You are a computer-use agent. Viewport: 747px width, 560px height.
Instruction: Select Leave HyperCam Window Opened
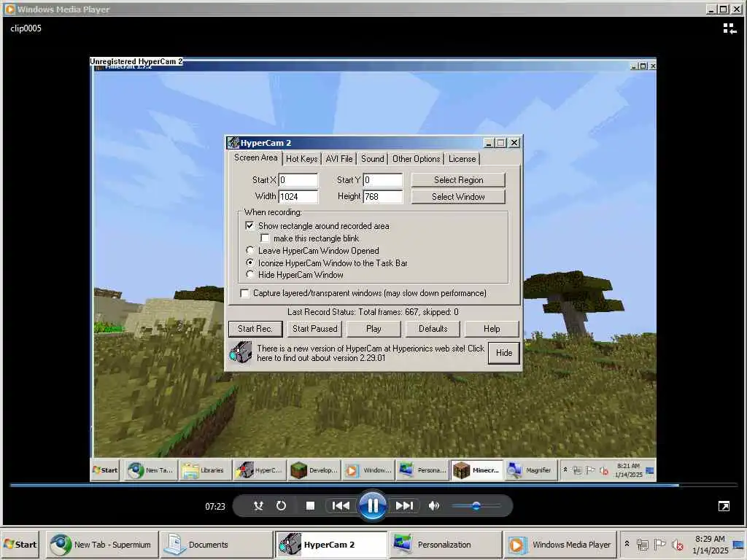pyautogui.click(x=249, y=251)
